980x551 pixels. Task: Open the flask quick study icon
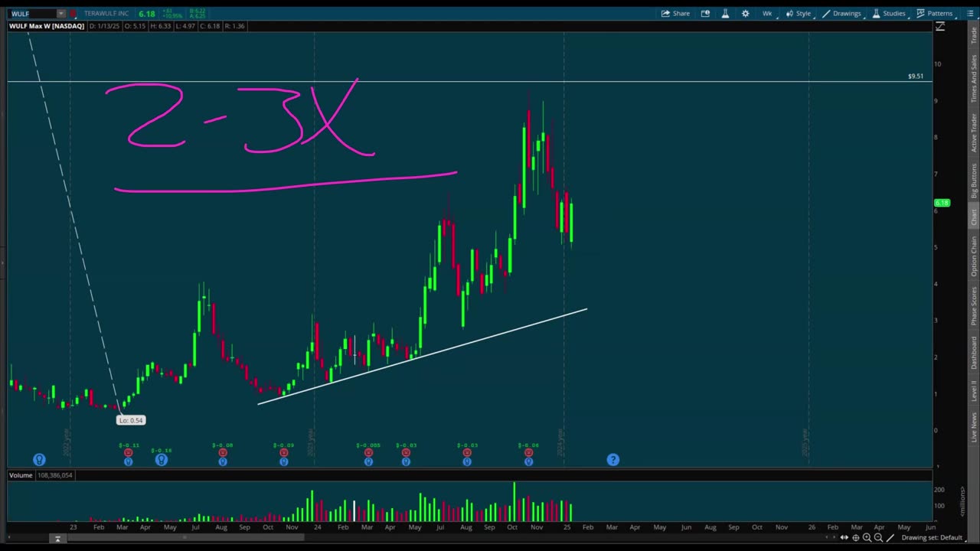[x=725, y=13]
